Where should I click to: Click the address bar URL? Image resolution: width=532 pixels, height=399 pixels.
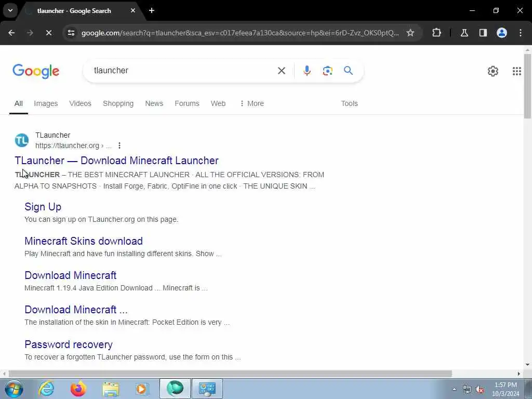tap(240, 33)
